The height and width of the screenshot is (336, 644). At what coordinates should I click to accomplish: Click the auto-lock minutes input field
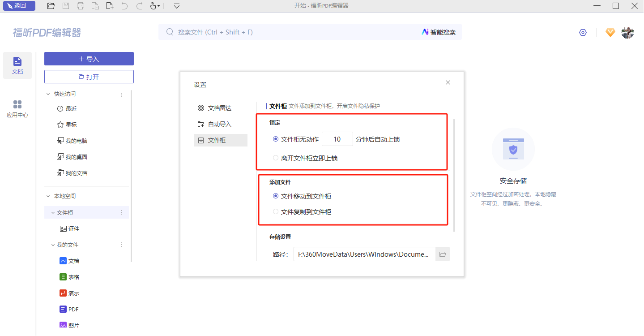pyautogui.click(x=337, y=139)
